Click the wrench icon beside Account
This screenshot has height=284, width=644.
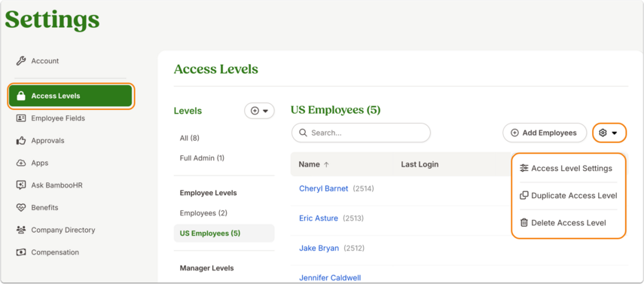tap(20, 61)
